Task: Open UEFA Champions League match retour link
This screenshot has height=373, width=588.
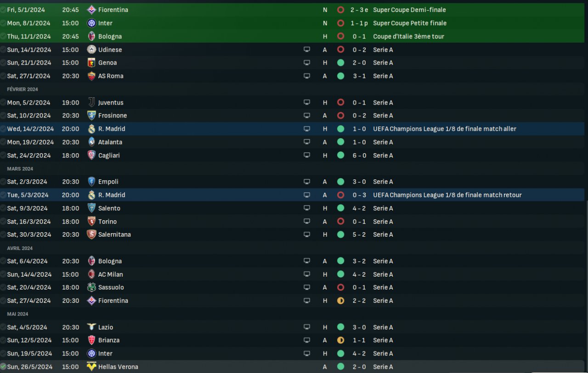Action: (x=447, y=195)
